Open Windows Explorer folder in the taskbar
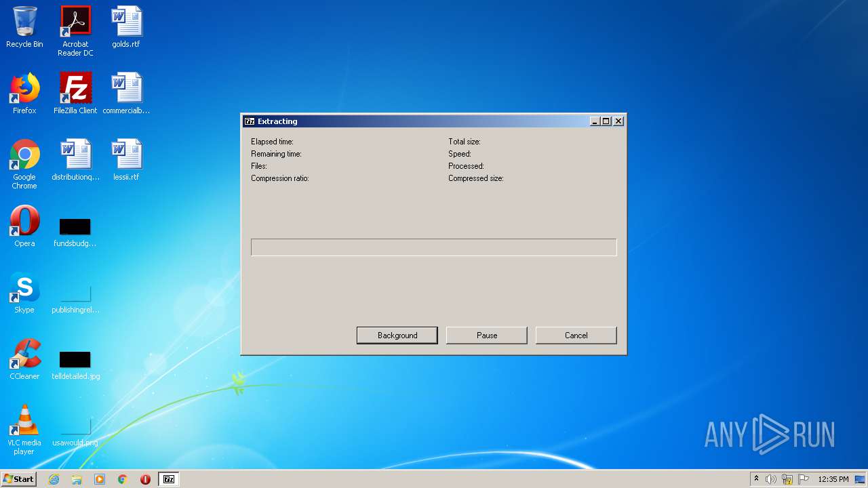This screenshot has width=868, height=488. (77, 479)
